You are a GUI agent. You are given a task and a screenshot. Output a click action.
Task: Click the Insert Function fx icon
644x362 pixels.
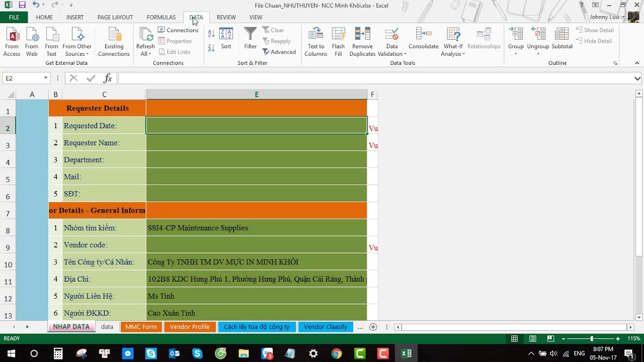[108, 78]
